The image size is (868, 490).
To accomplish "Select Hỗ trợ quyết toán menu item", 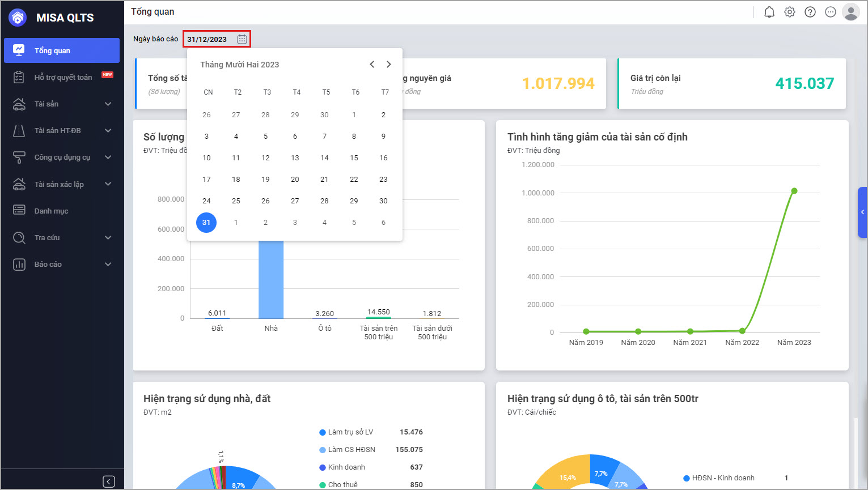I will click(x=63, y=78).
